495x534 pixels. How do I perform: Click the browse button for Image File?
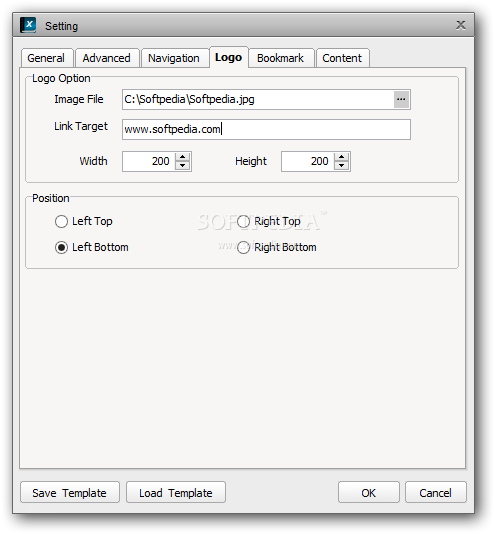pos(401,99)
